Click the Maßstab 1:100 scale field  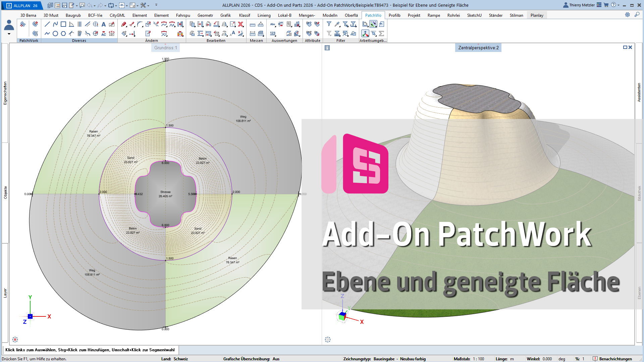(479, 359)
